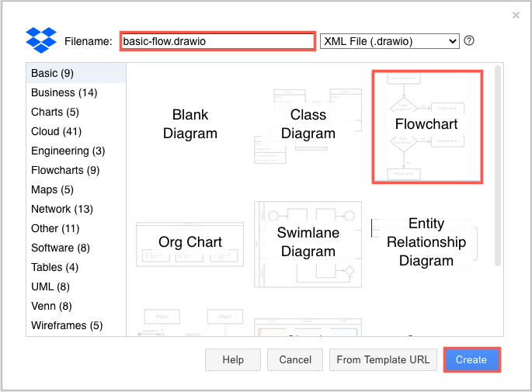Choose the Class Diagram template

tap(308, 124)
